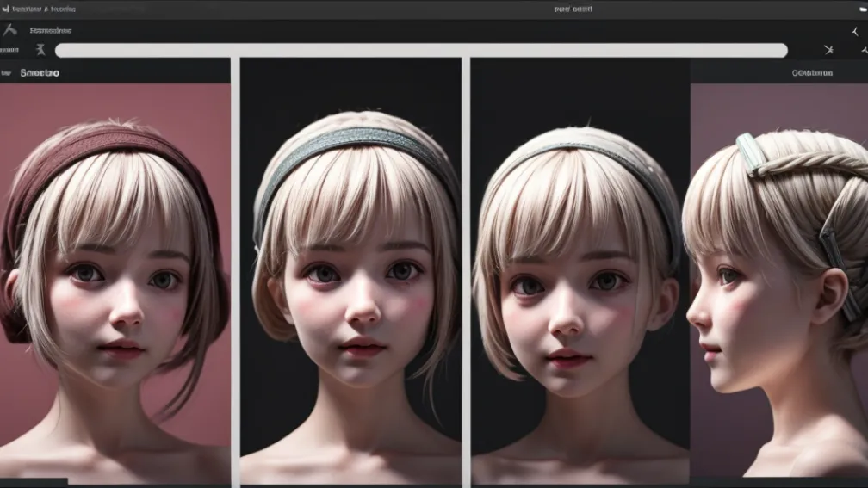Click the label text beside the tool icon
The height and width of the screenshot is (488, 868).
pos(50,30)
